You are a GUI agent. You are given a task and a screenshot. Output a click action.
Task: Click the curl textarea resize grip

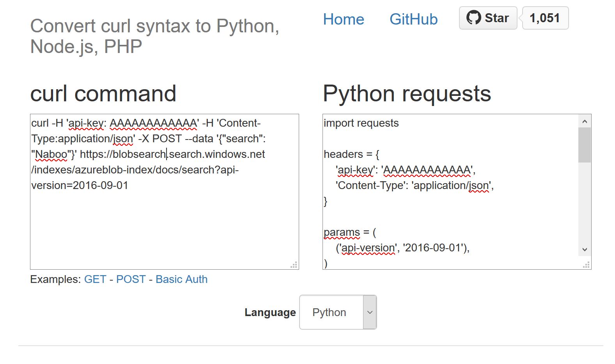click(x=294, y=265)
